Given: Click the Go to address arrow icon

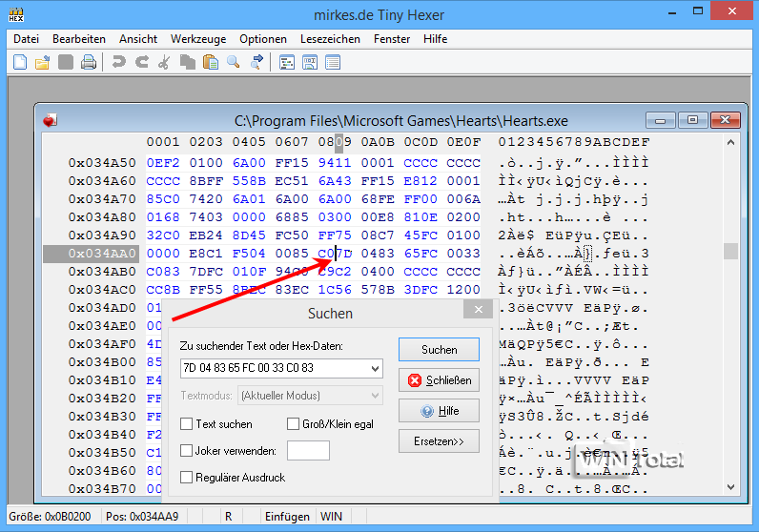Looking at the screenshot, I should [256, 62].
